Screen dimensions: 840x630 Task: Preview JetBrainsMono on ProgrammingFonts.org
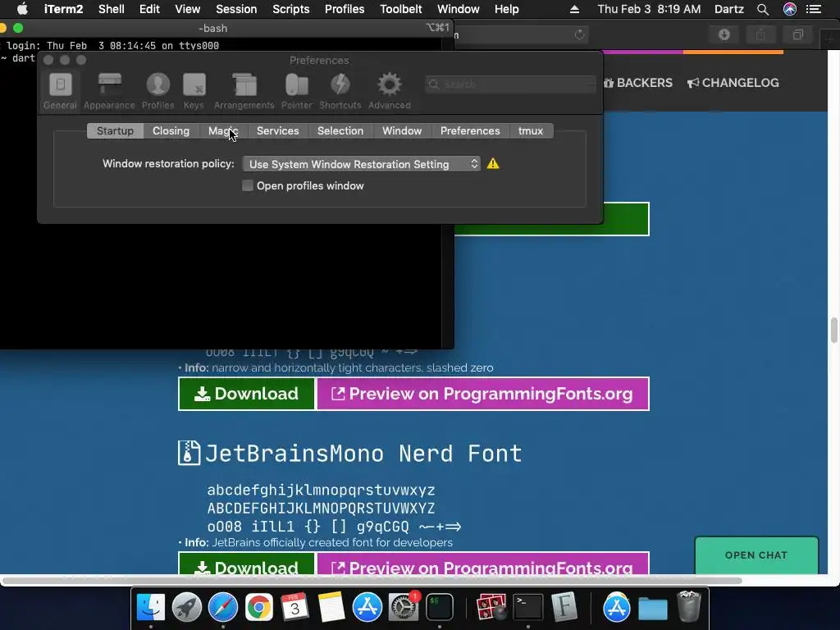tap(482, 563)
